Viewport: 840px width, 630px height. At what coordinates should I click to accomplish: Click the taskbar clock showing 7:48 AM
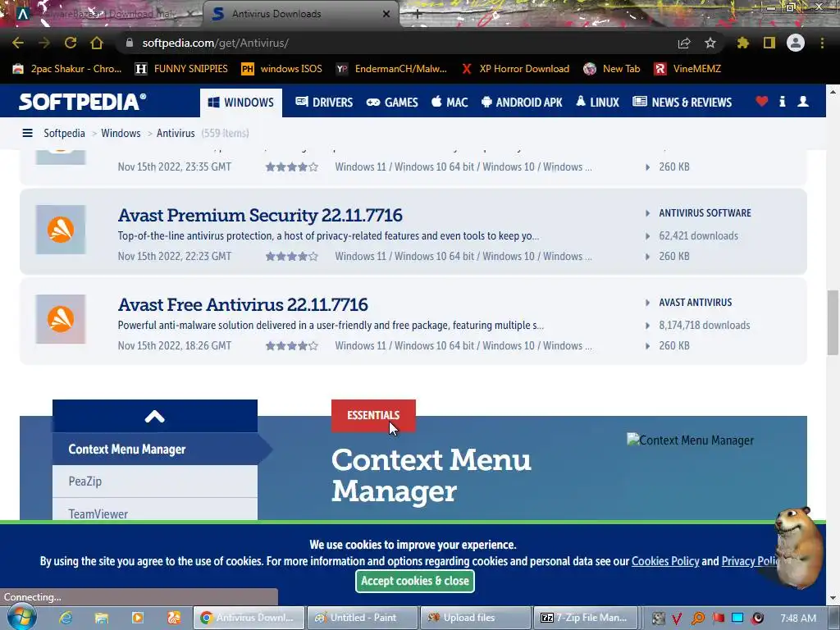[x=798, y=619]
